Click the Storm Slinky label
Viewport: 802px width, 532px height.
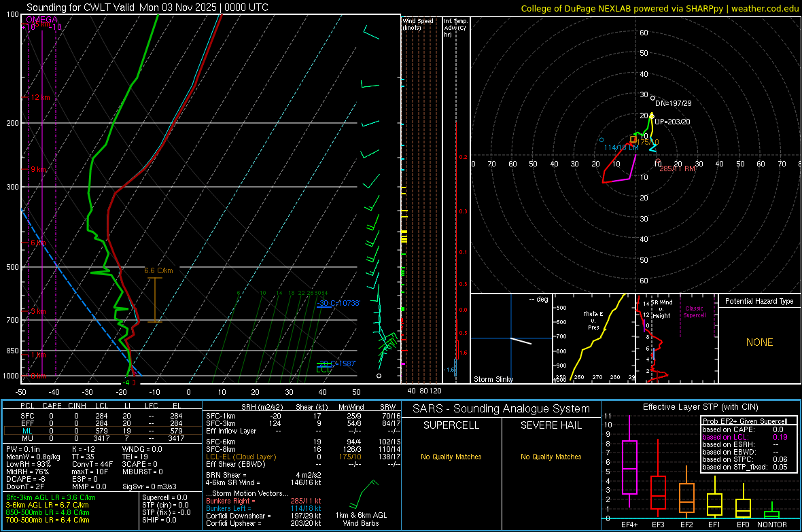[493, 379]
